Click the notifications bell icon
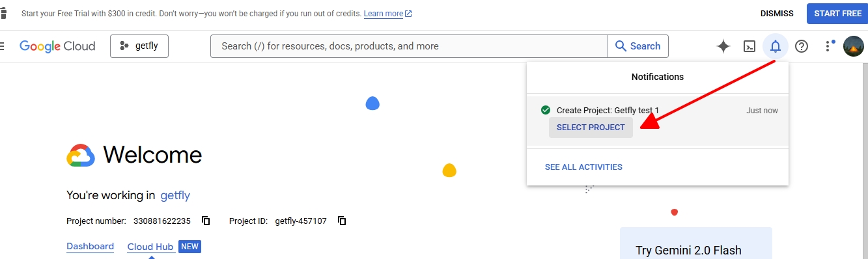868x259 pixels. tap(776, 46)
